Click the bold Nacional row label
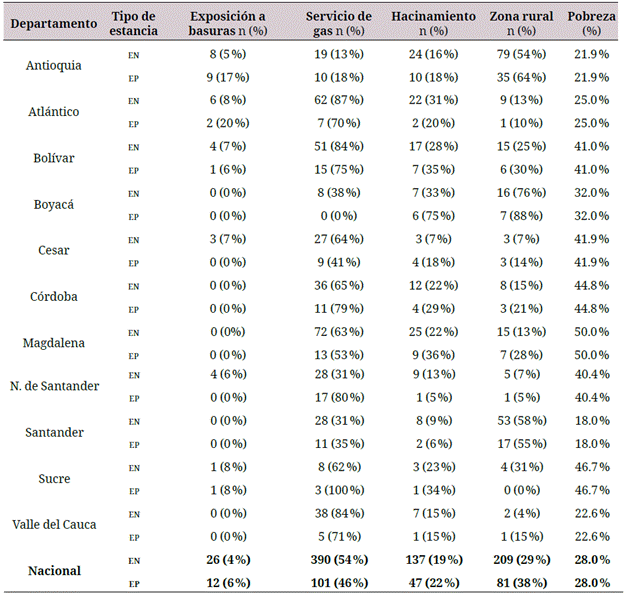624x597 pixels. coord(56,570)
